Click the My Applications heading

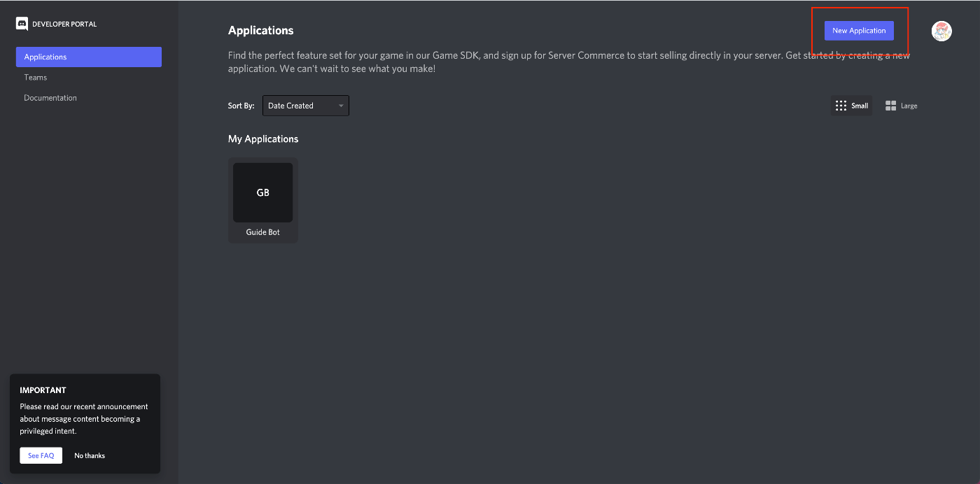point(263,138)
